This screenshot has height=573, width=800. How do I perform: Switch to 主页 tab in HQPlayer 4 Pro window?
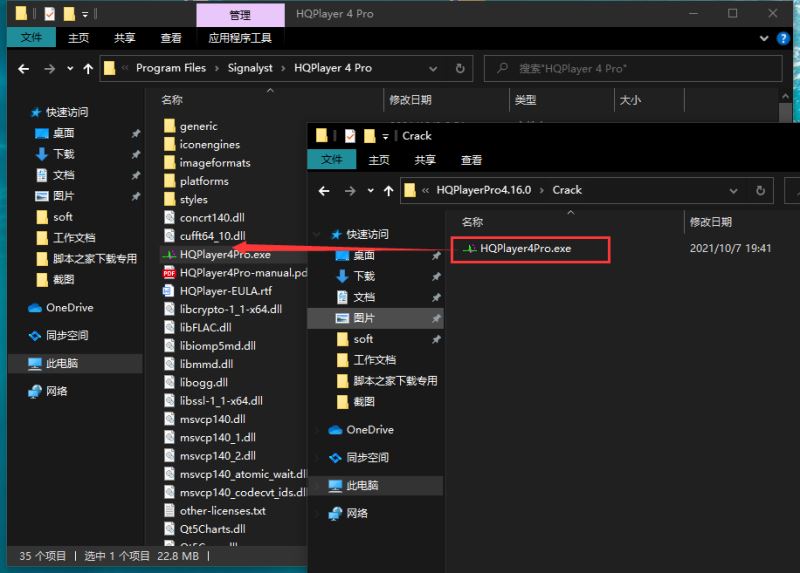pos(79,38)
